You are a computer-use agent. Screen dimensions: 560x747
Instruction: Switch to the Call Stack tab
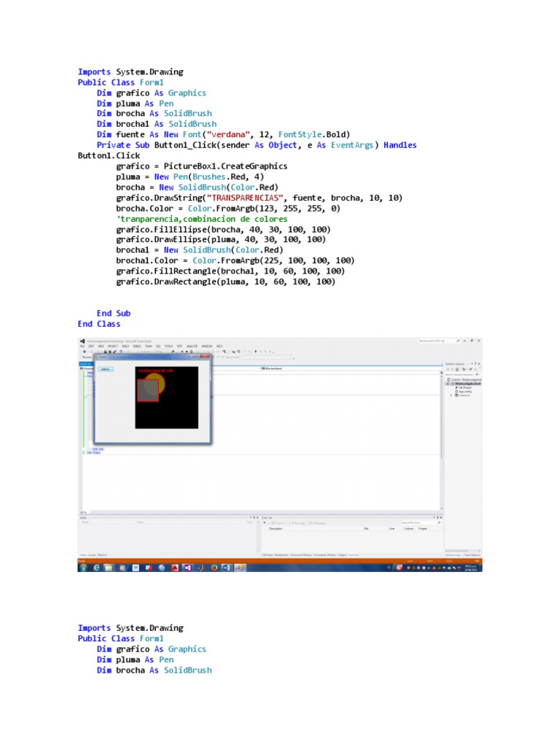[x=268, y=555]
